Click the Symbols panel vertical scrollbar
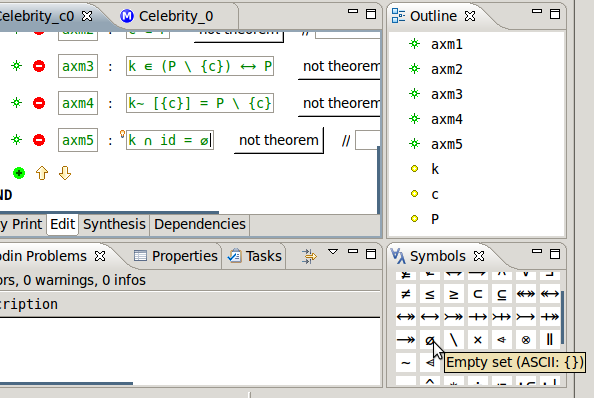This screenshot has height=398, width=594. (x=563, y=317)
